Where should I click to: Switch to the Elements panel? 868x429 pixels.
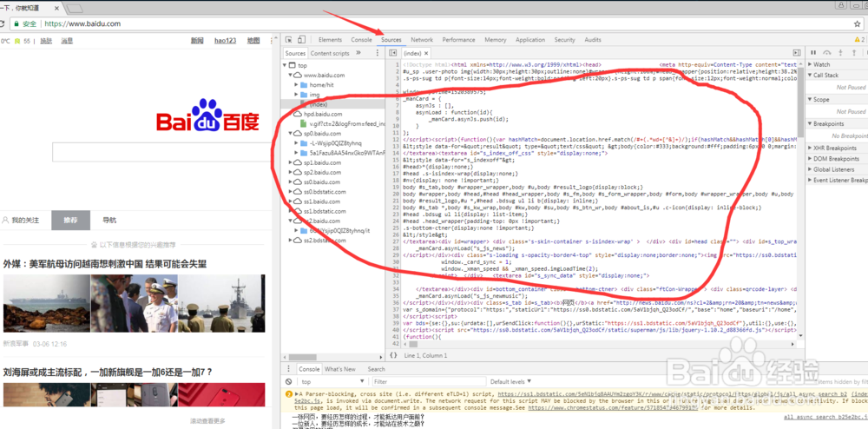pos(331,40)
